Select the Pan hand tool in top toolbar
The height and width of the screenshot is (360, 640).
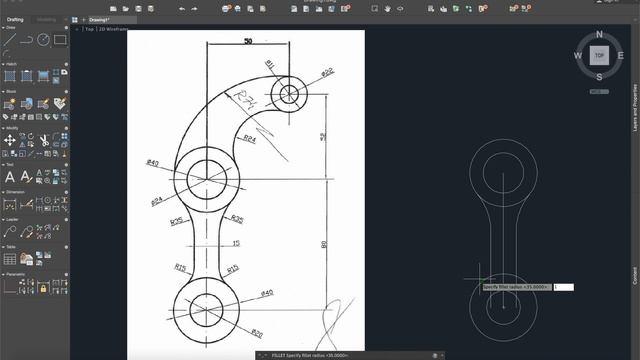[x=387, y=9]
